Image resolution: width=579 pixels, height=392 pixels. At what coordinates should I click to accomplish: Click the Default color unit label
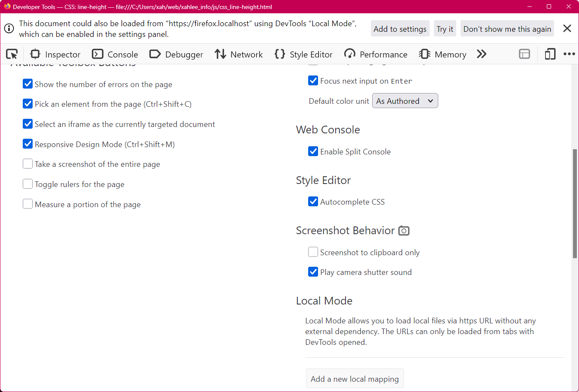pos(339,101)
